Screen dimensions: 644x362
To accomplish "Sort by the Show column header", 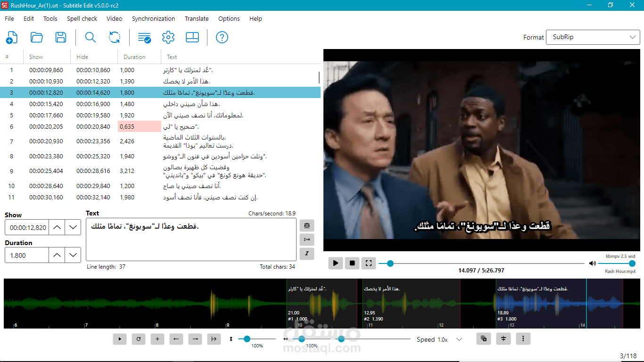I will tap(47, 57).
